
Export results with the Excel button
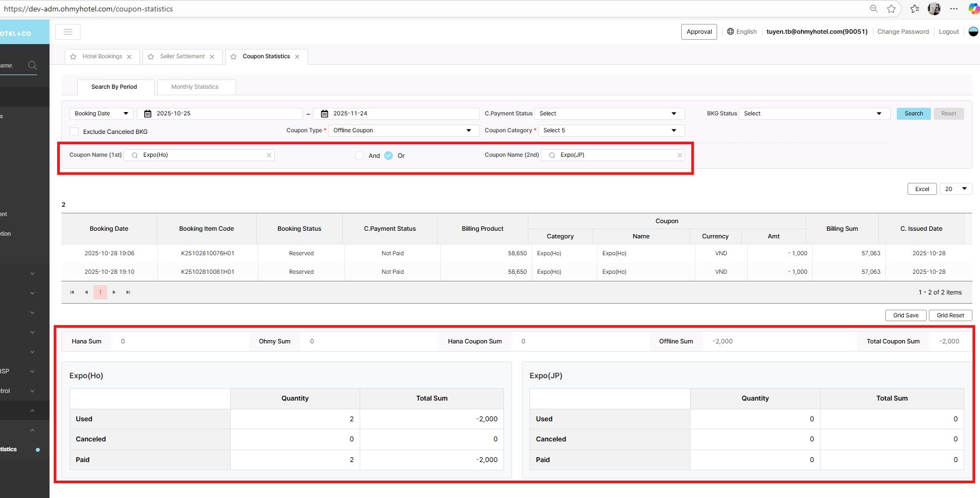(922, 189)
